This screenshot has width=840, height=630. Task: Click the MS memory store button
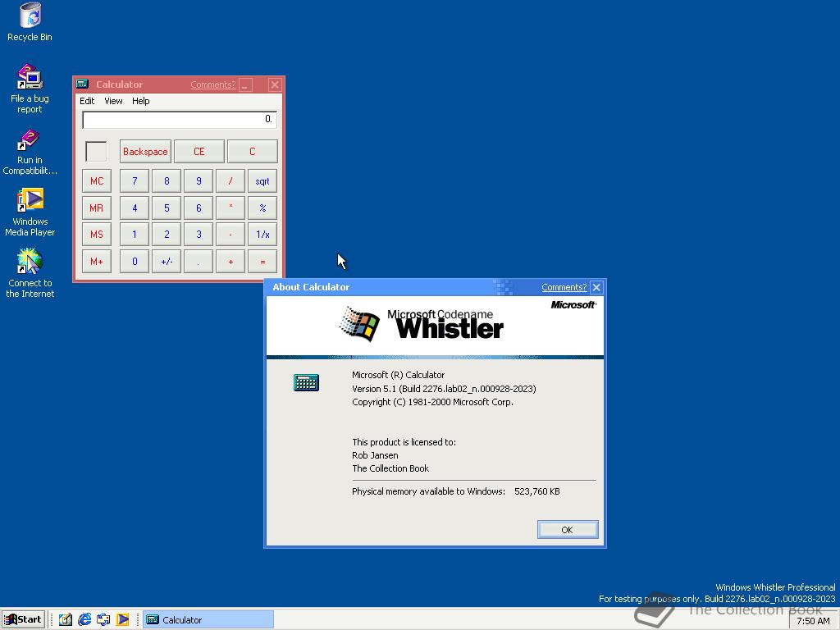[x=97, y=235]
